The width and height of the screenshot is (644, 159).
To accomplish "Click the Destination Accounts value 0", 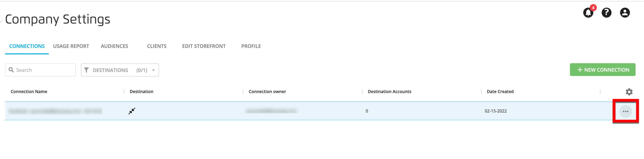I will [x=367, y=111].
